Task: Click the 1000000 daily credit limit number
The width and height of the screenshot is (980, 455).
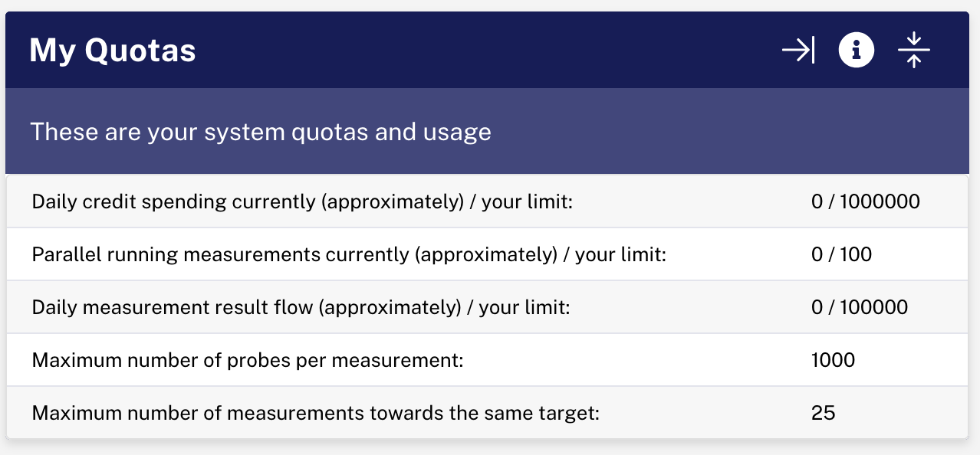Action: coord(880,201)
